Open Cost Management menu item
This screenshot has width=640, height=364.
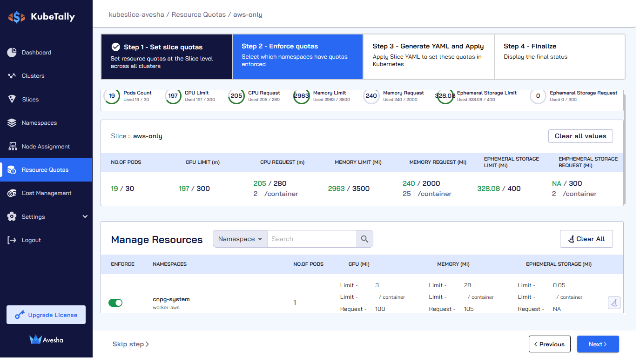[x=46, y=193]
